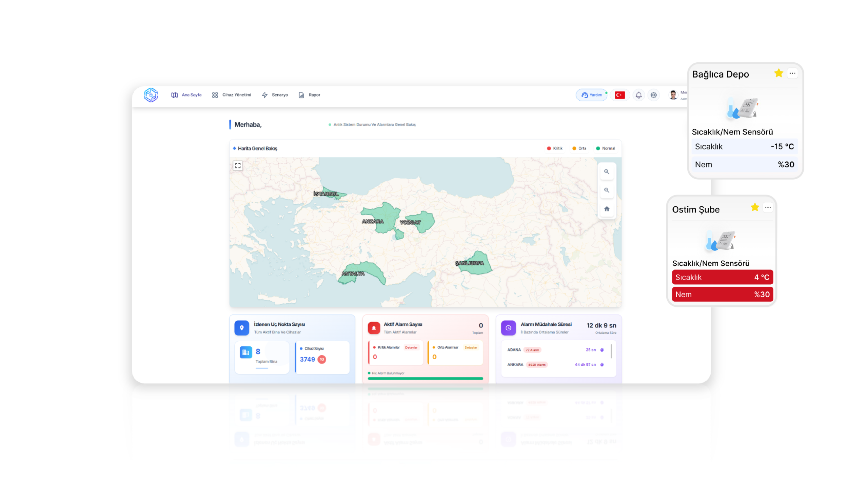Click the app logo icon

(x=151, y=95)
